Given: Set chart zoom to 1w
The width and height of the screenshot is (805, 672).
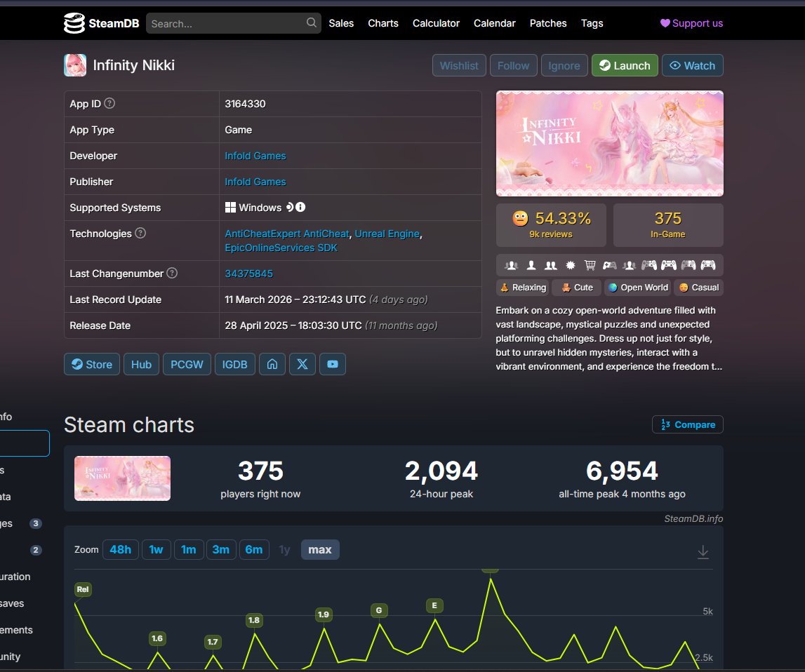Looking at the screenshot, I should pyautogui.click(x=156, y=549).
